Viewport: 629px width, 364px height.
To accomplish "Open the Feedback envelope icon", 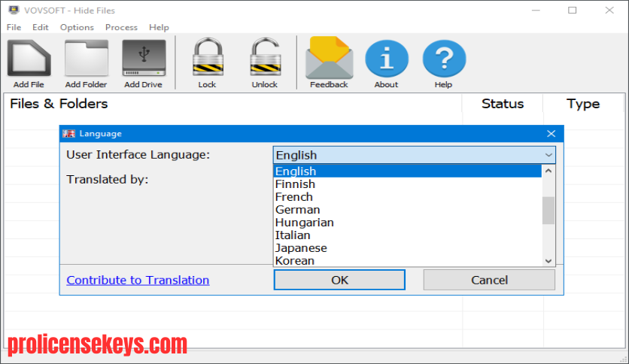I will [x=330, y=58].
